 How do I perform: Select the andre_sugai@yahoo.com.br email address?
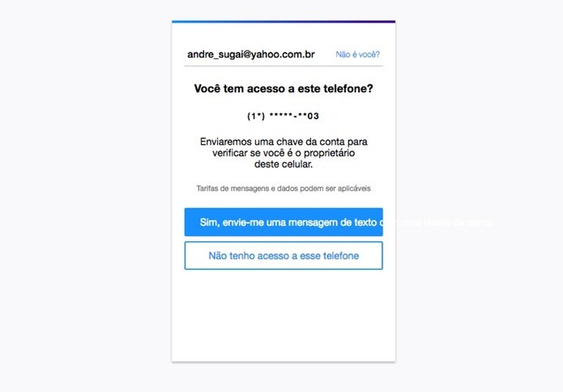[251, 54]
